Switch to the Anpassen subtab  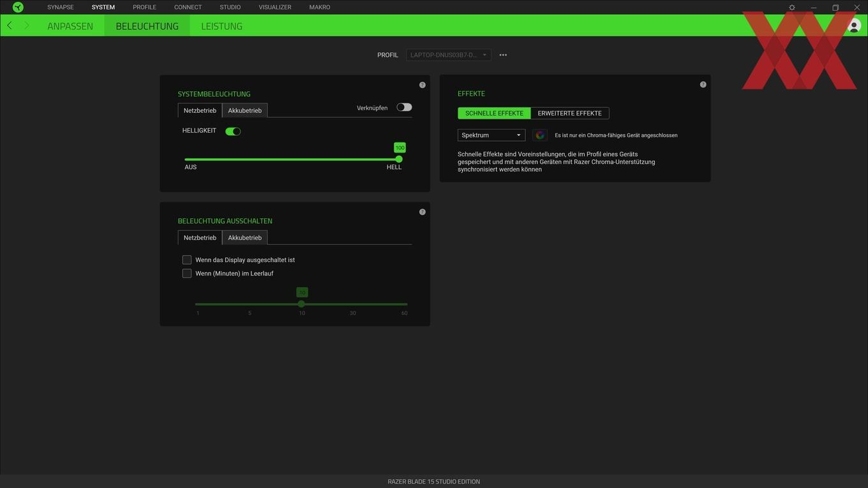coord(70,26)
